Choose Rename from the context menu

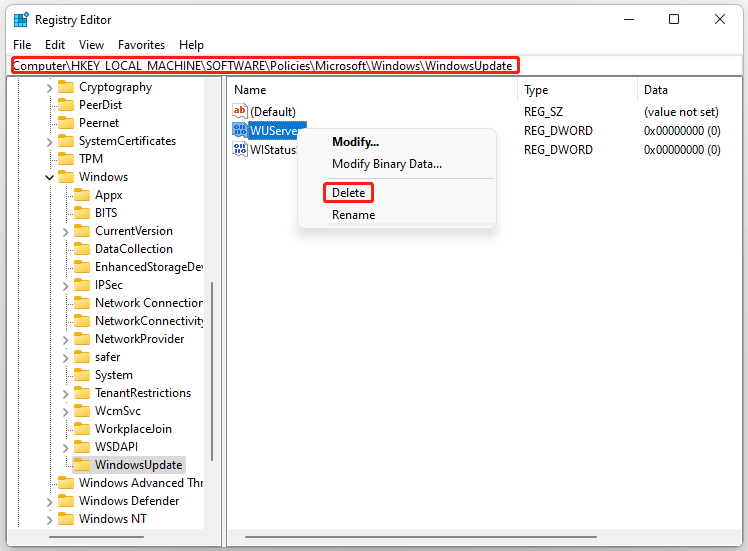353,215
